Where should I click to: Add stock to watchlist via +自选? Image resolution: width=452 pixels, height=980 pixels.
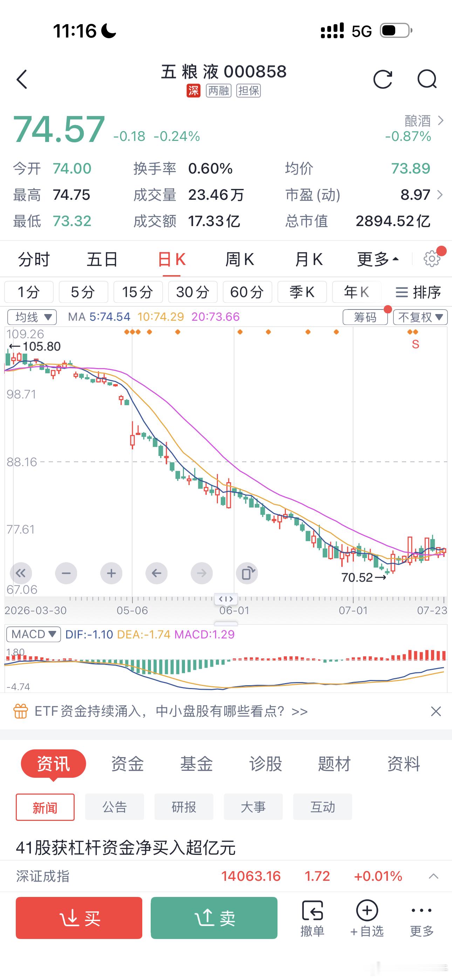(367, 918)
